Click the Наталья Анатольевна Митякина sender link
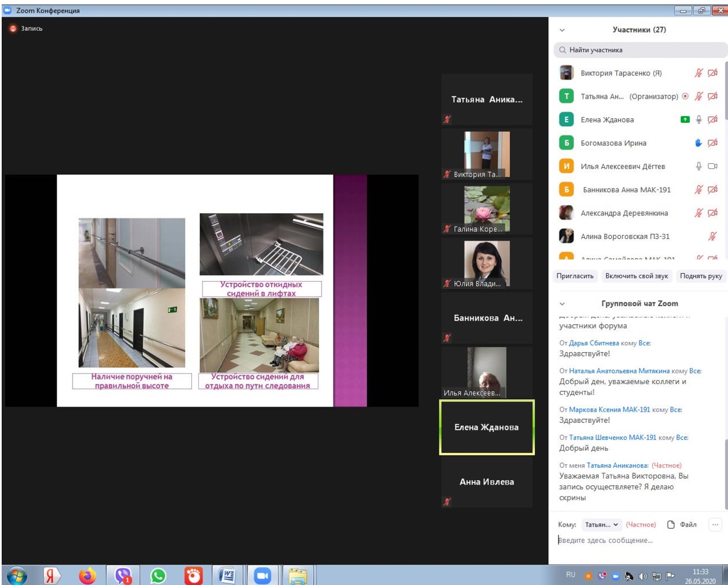The image size is (728, 585). (619, 371)
